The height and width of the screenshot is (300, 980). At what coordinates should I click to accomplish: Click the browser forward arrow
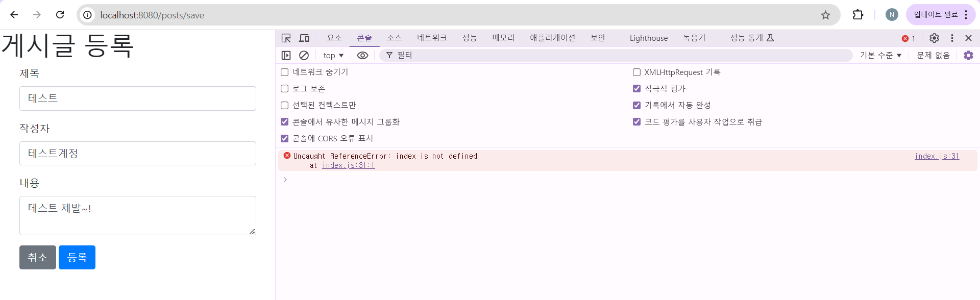click(x=37, y=15)
